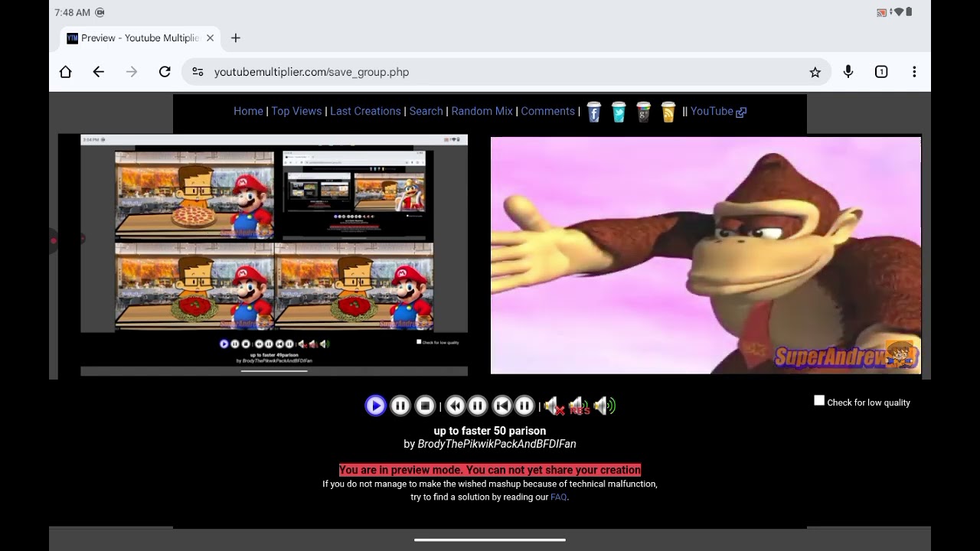The width and height of the screenshot is (980, 551).
Task: Open a new browser tab
Action: (x=236, y=38)
